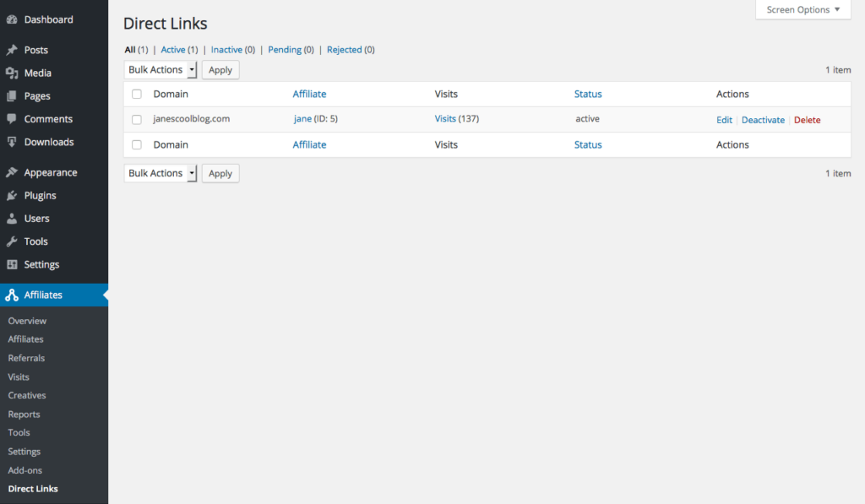Viewport: 865px width, 504px height.
Task: Filter by Inactive direct links
Action: (226, 50)
